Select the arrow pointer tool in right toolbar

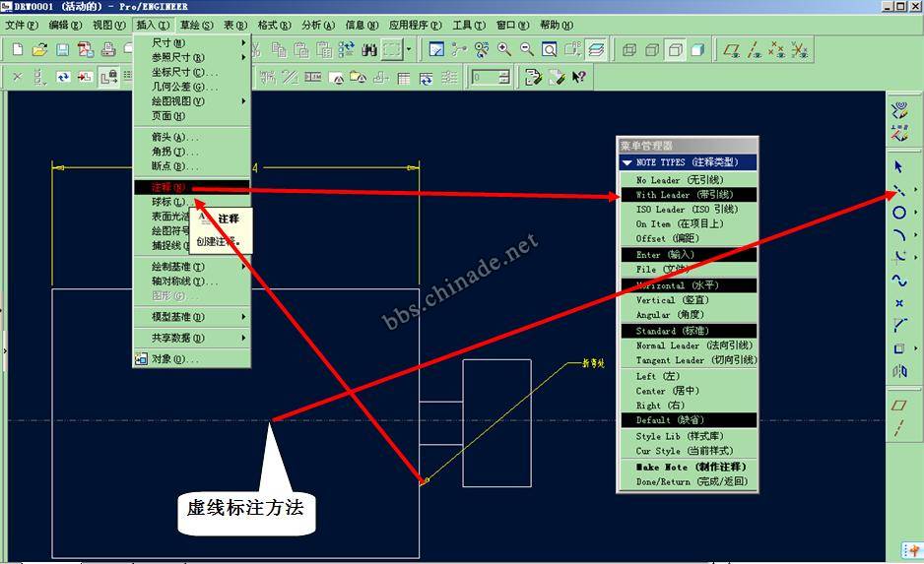(898, 167)
